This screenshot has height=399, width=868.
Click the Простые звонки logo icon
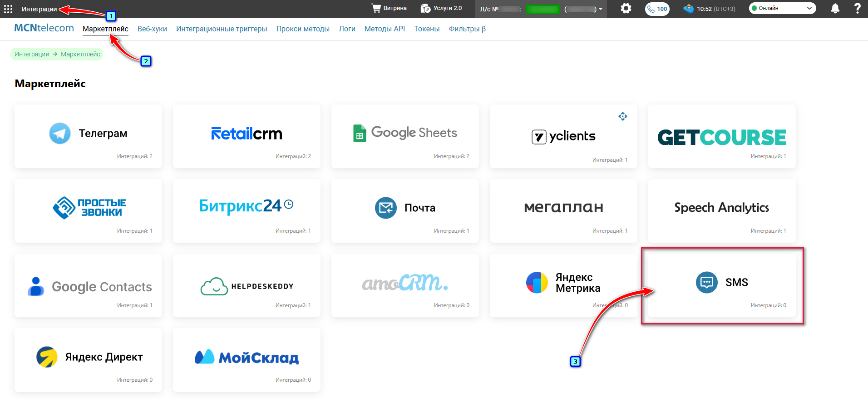coord(64,208)
